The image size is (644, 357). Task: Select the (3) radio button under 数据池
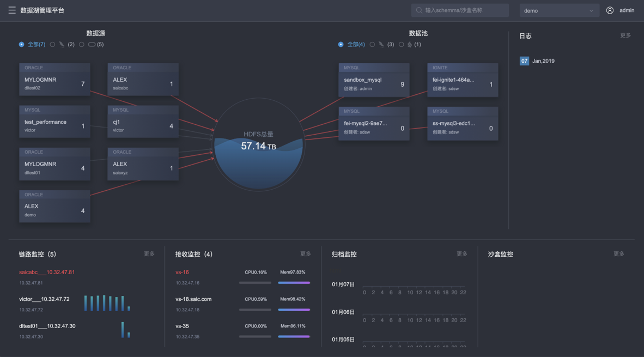click(x=372, y=45)
